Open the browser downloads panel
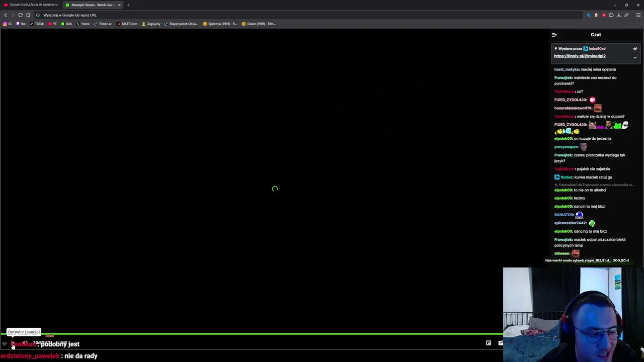Viewport: 644px width, 362px height. coord(619,15)
